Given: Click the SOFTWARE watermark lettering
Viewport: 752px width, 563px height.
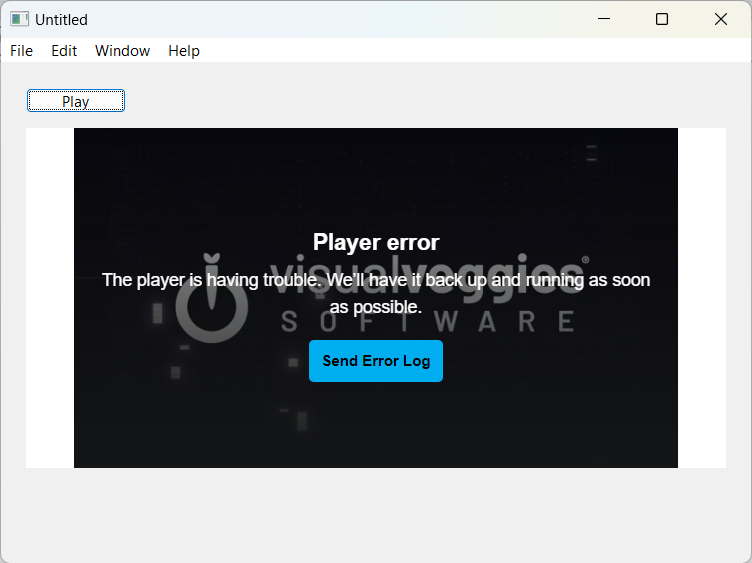Looking at the screenshot, I should pyautogui.click(x=428, y=321).
